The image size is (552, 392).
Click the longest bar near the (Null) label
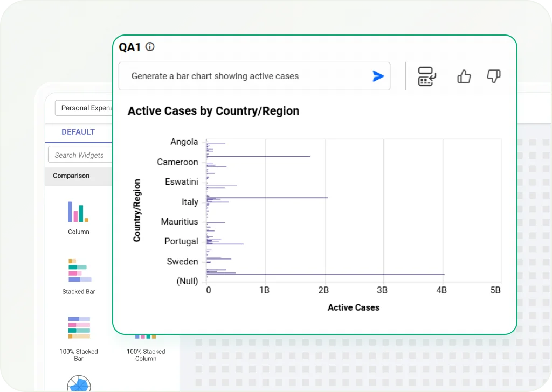tap(323, 274)
